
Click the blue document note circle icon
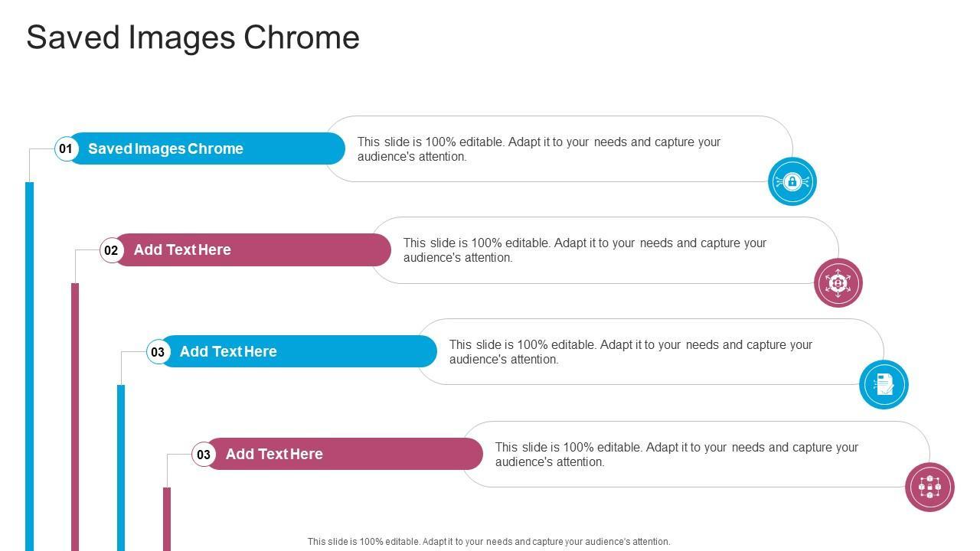(x=884, y=384)
